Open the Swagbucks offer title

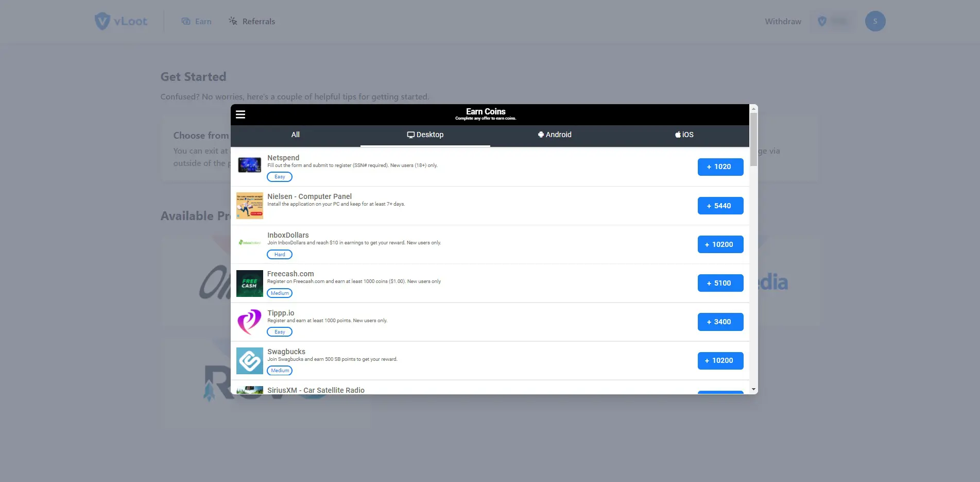(286, 352)
